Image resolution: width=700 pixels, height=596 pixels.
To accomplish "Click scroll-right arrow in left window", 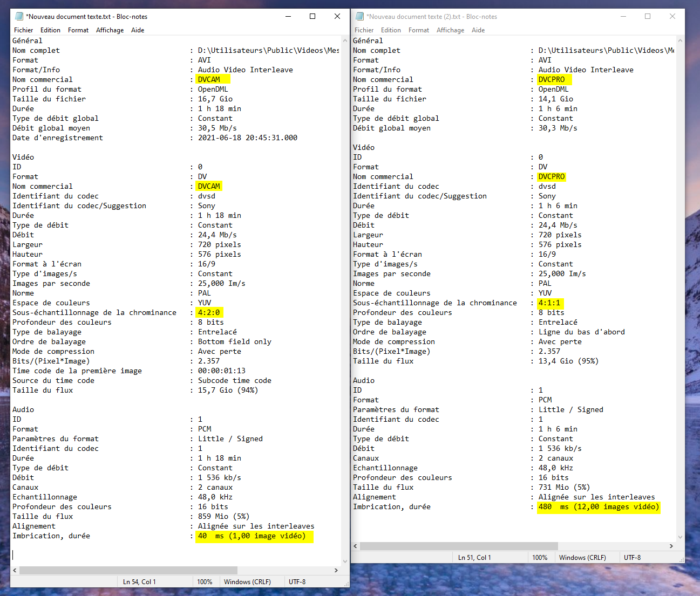I will tap(336, 570).
